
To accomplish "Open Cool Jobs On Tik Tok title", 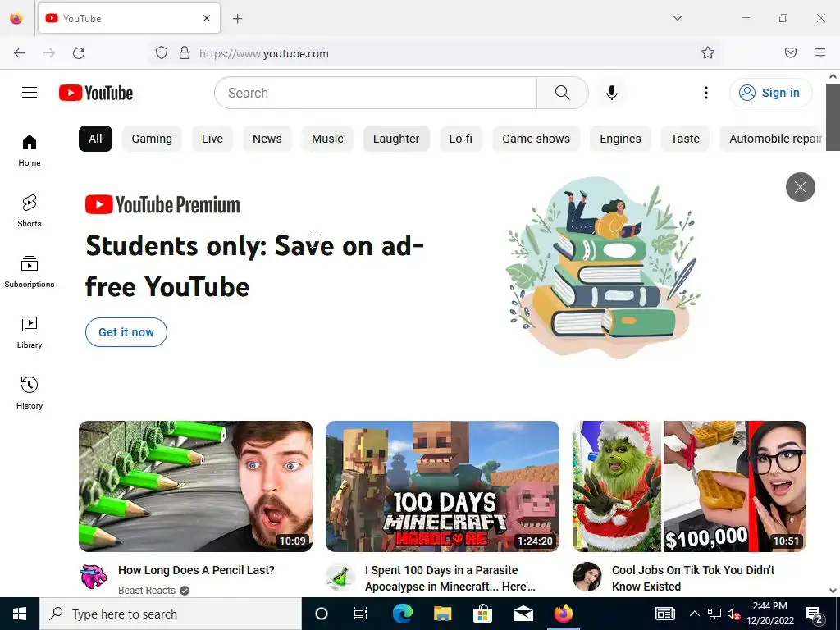I will [x=693, y=578].
